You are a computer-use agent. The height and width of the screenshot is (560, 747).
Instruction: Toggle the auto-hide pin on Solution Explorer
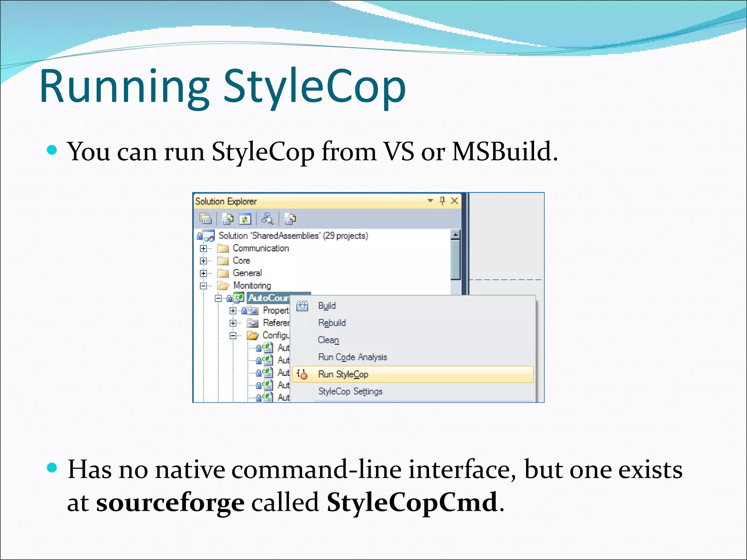coord(442,201)
